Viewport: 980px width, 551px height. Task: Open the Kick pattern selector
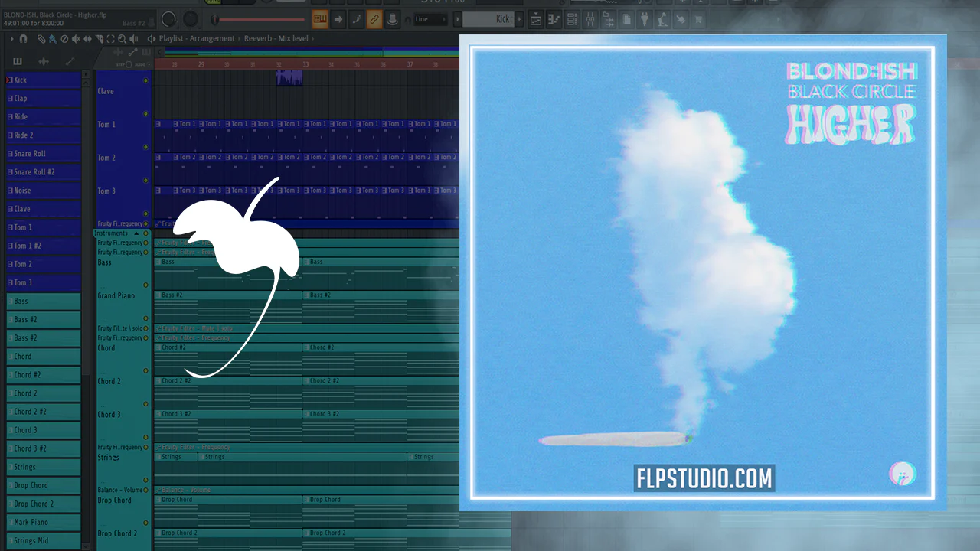coord(488,19)
